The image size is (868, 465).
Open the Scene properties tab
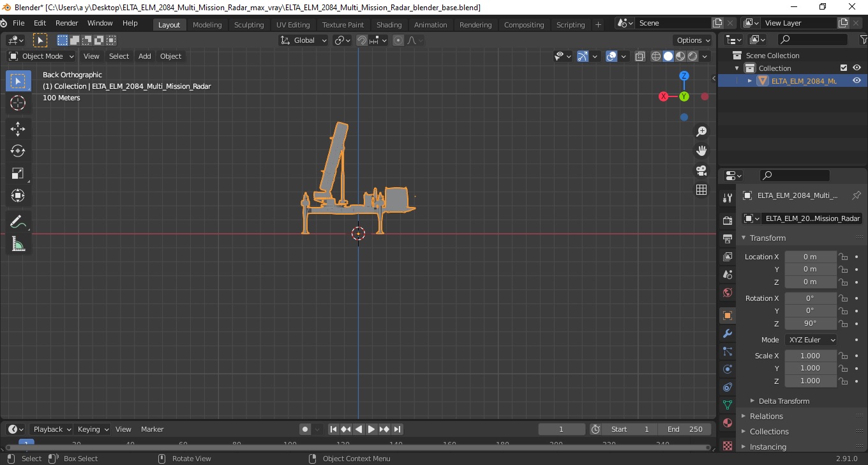click(x=728, y=275)
